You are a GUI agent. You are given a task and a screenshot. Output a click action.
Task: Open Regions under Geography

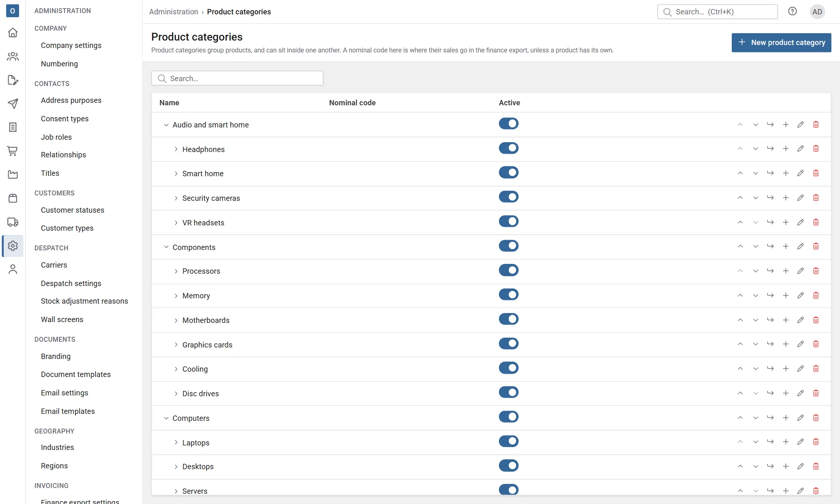point(54,466)
